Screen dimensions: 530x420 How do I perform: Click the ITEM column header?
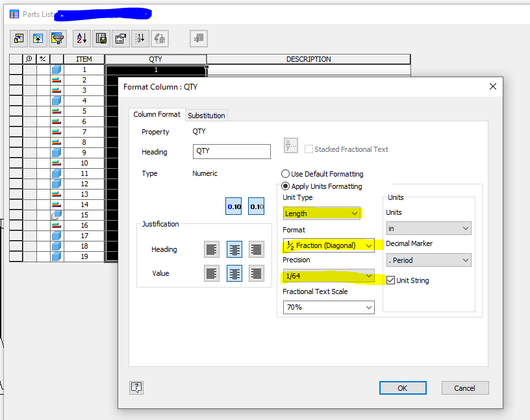coord(84,59)
